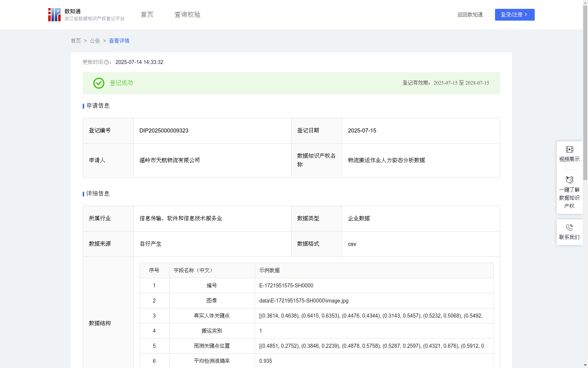588x368 pixels.
Task: Open the 首页 navigation tab
Action: (147, 15)
